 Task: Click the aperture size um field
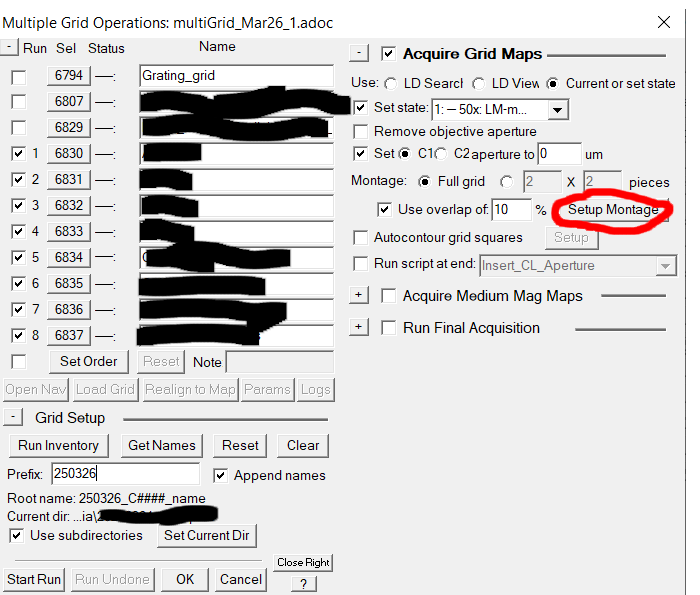(x=559, y=154)
